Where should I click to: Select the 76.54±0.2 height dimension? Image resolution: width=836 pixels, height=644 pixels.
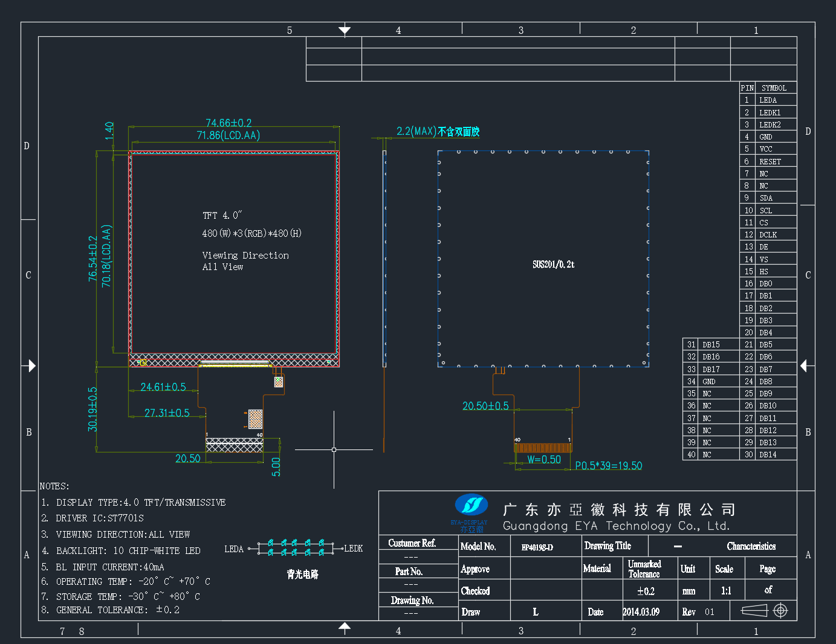click(92, 258)
